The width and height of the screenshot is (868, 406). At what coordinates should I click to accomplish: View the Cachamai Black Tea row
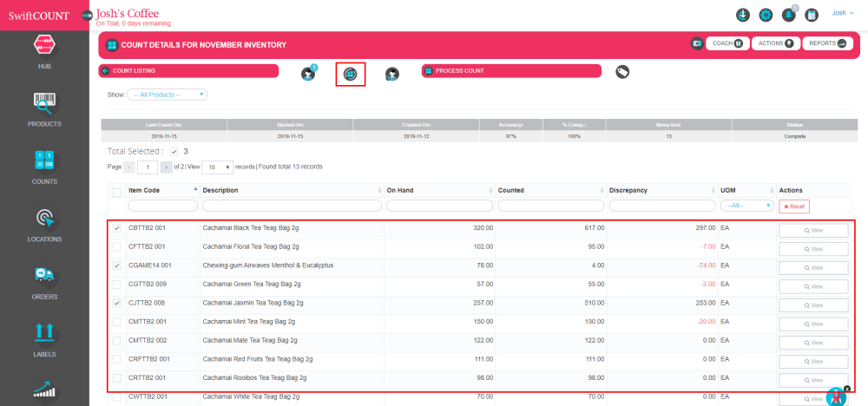pos(813,231)
